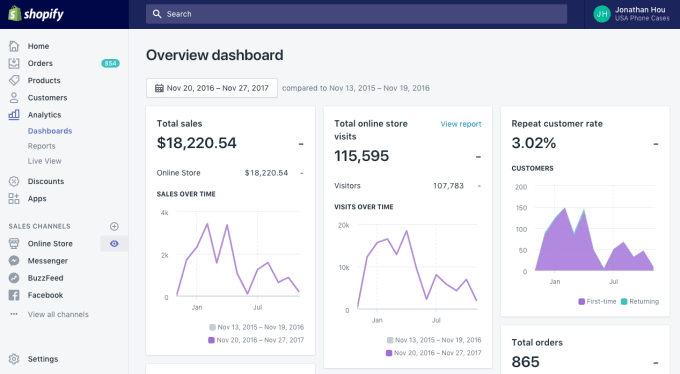Viewport: 680px width, 374px height.
Task: Click the BuzzFeed channel icon
Action: [14, 278]
